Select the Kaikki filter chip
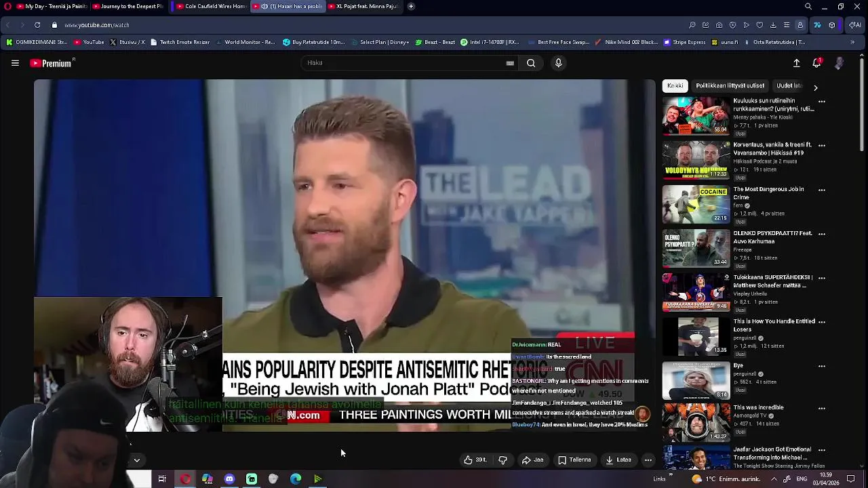 pyautogui.click(x=675, y=86)
